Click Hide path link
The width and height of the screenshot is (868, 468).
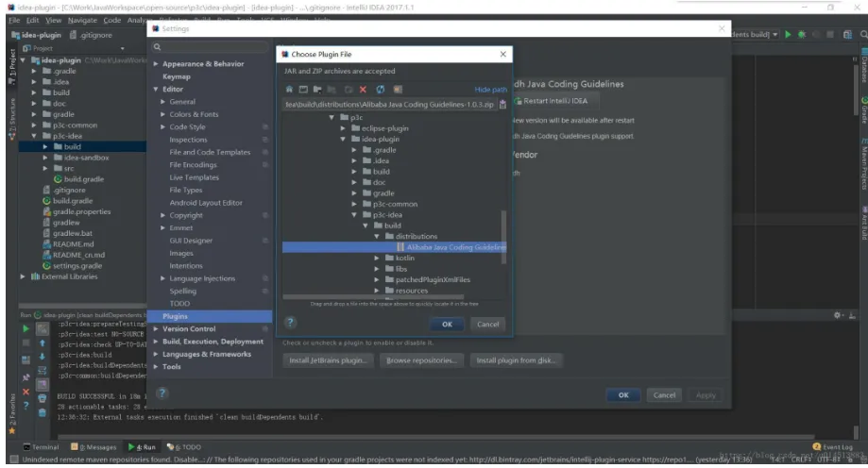point(490,90)
